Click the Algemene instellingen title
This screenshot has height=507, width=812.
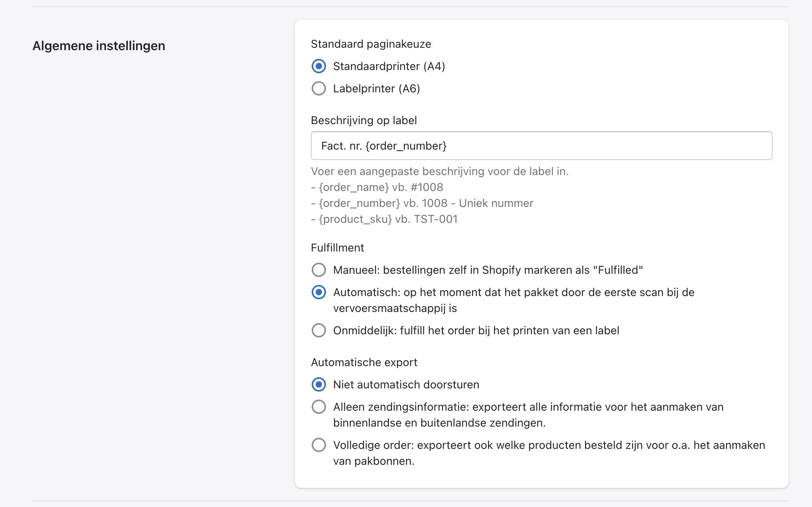coord(98,45)
